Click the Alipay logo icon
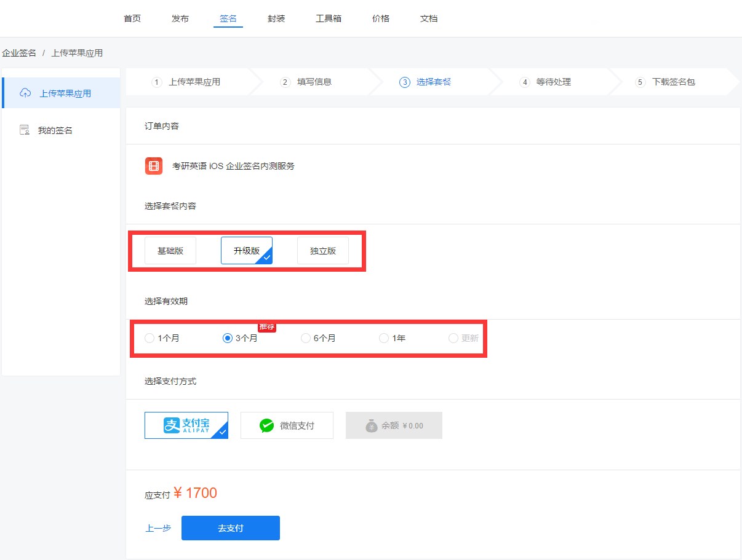Screen dimensions: 742x560 [x=172, y=425]
